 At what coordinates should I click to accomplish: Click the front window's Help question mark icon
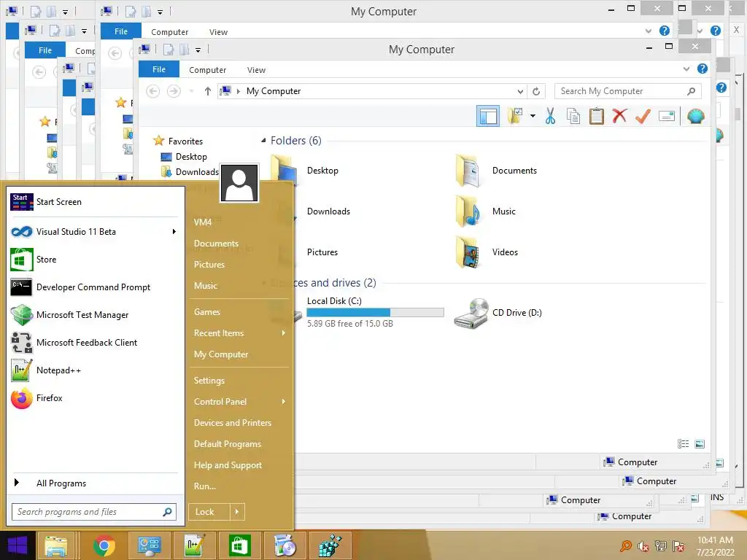[x=703, y=69]
